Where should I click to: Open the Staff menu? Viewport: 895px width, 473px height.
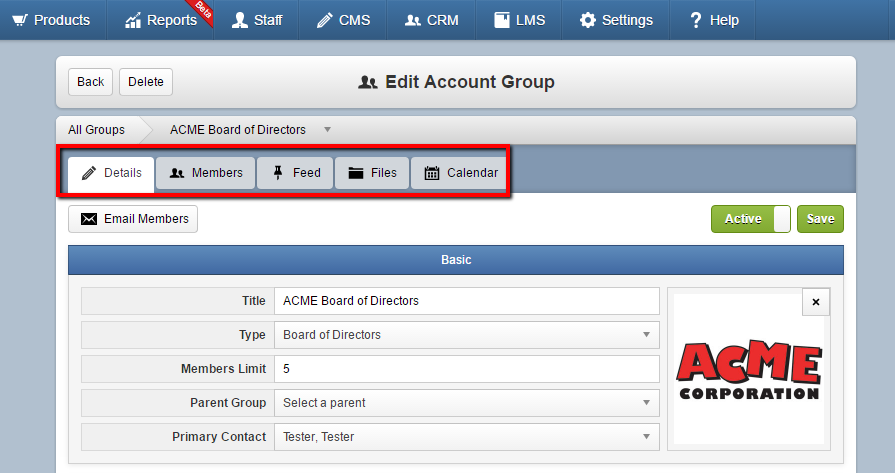257,20
